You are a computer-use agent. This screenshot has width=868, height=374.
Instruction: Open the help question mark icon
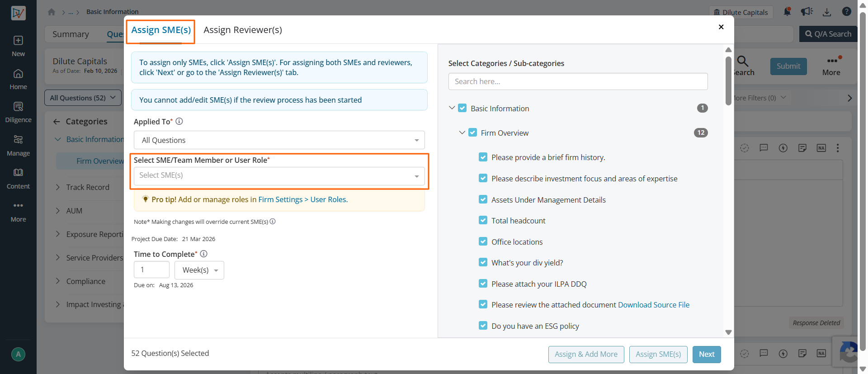847,12
